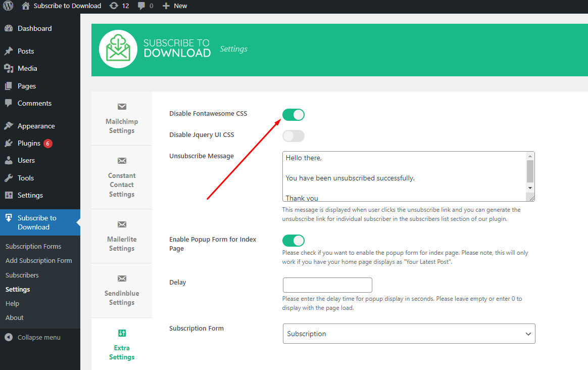
Task: Click the Unsubscribe Message textarea resize handle
Action: click(531, 198)
